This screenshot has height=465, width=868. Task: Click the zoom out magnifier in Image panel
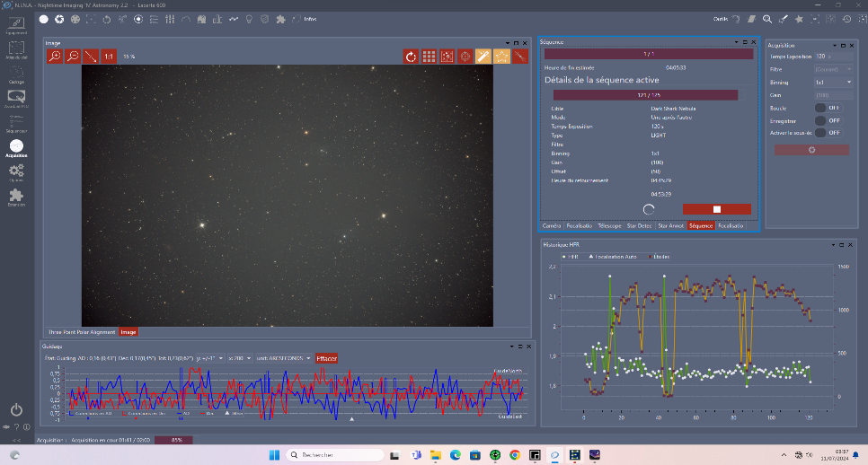coord(73,56)
